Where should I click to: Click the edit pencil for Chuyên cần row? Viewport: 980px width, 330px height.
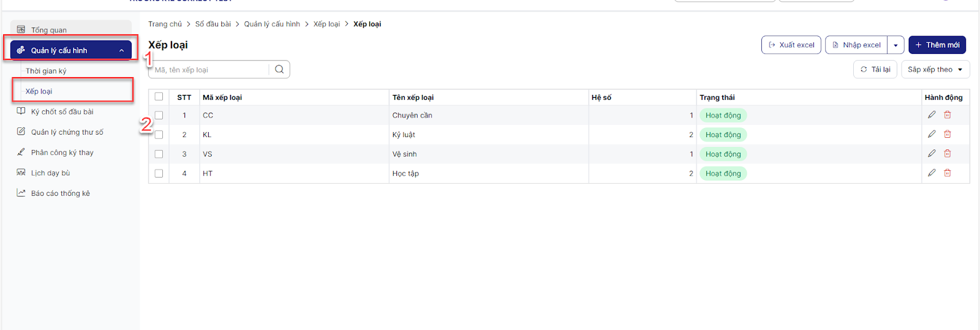click(932, 114)
